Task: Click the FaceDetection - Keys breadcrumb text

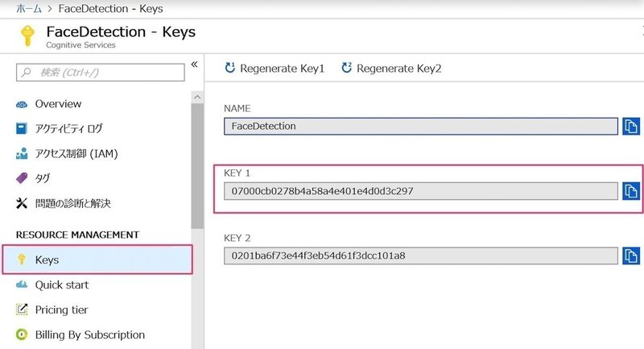Action: click(110, 9)
